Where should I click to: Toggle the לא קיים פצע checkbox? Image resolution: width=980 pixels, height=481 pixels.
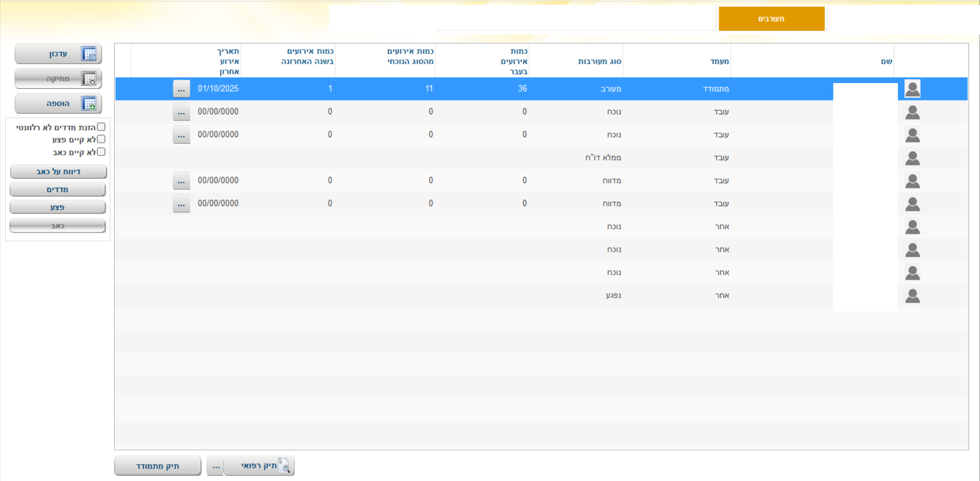(x=101, y=139)
